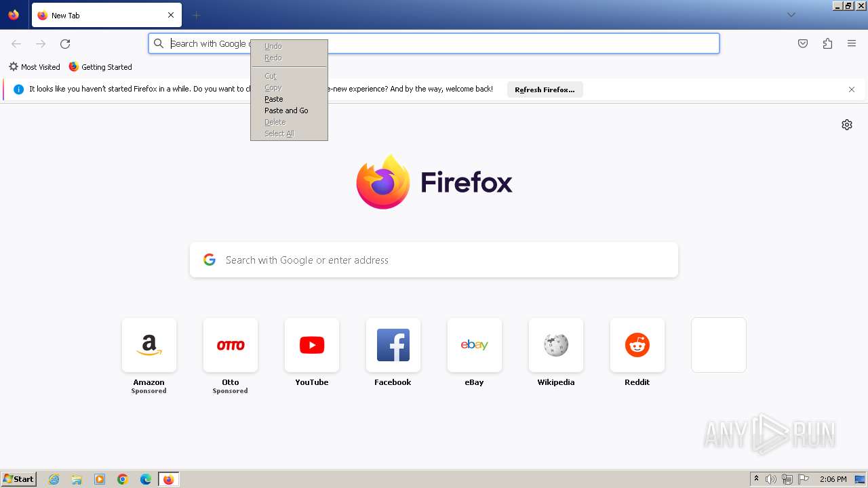Launch Internet Explorer from taskbar

[54, 479]
